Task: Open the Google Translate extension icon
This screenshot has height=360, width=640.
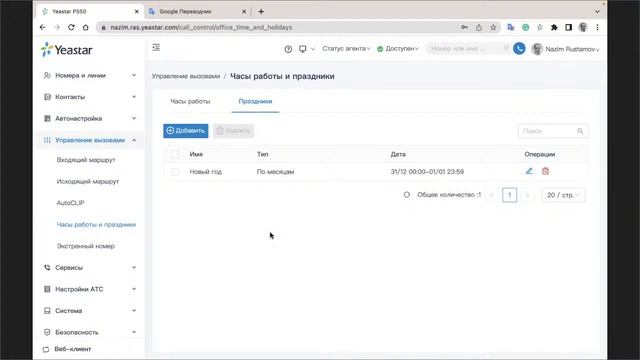Action: click(511, 27)
